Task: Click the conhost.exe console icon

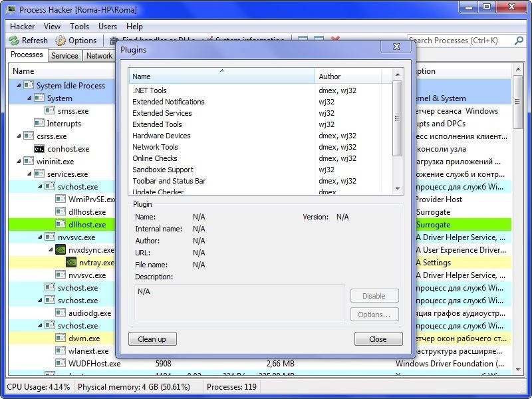Action: click(39, 149)
